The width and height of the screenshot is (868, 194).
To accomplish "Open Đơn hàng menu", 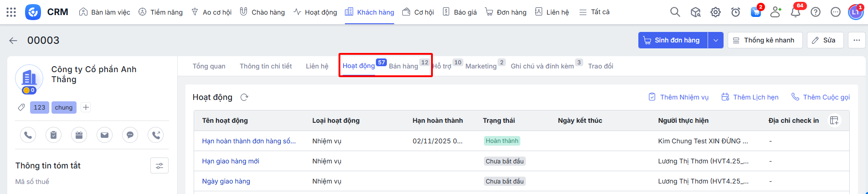I will (x=506, y=12).
